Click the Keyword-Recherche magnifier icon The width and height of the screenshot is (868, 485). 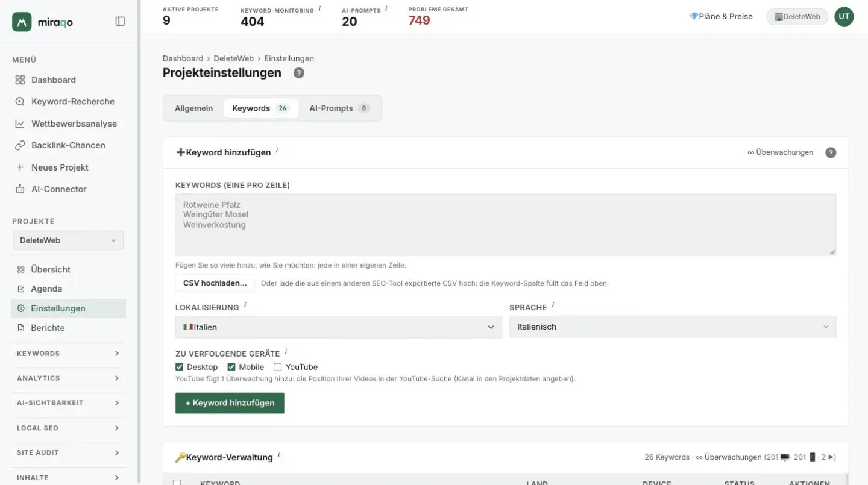(20, 102)
